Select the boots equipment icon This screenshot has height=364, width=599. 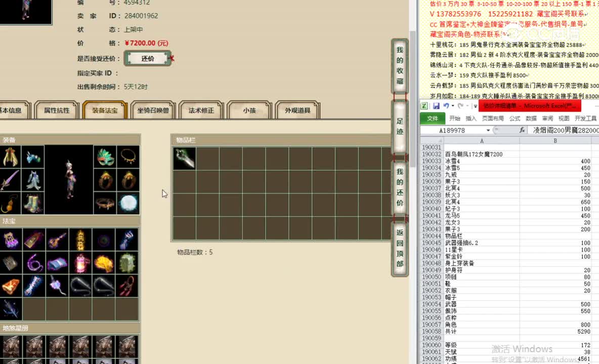tap(33, 203)
